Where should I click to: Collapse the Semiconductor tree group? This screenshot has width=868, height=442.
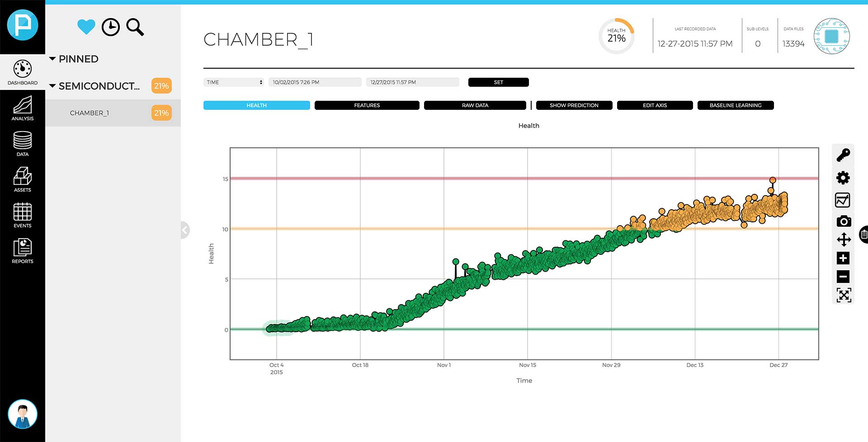[52, 86]
